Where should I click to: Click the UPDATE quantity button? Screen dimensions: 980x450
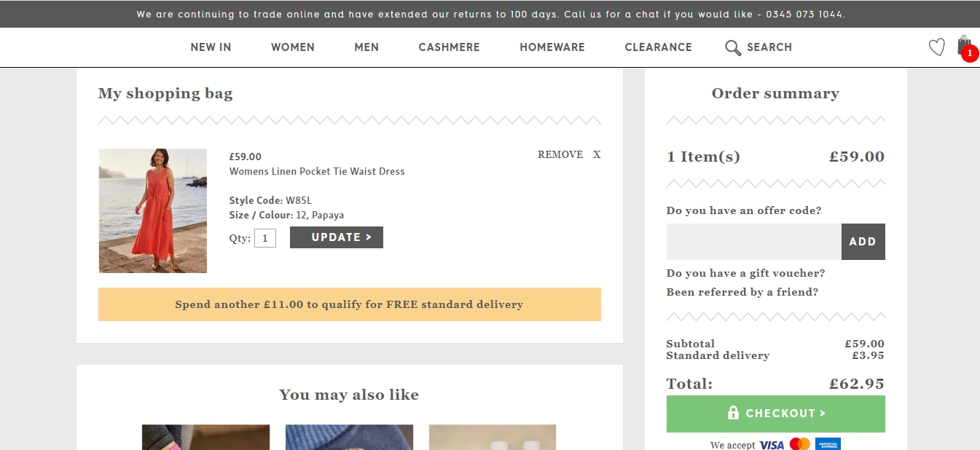pyautogui.click(x=337, y=237)
